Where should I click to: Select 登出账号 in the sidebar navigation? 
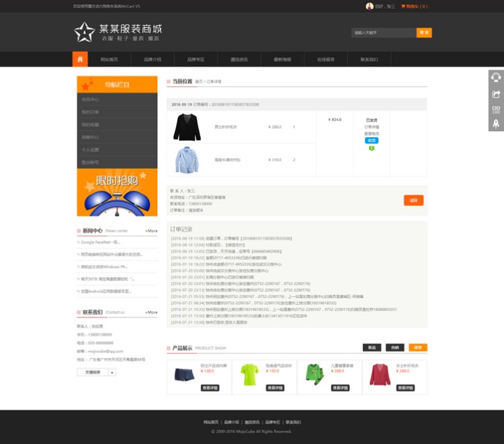pyautogui.click(x=117, y=162)
